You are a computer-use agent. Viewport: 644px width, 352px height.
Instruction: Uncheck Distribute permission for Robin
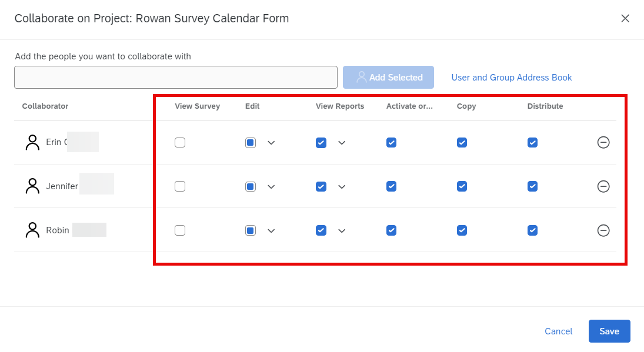[x=532, y=230]
